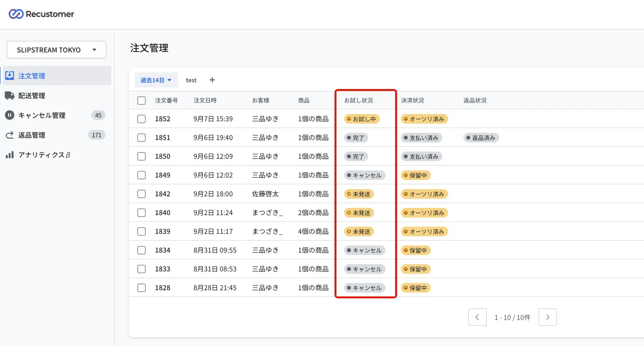Open order number 1849
Screen dimensions: 644x346
163,175
